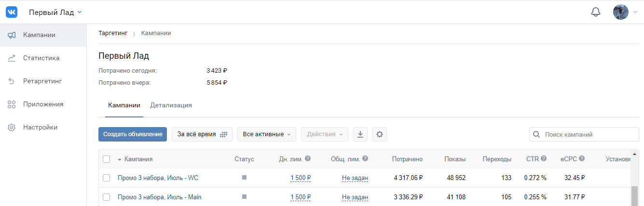Open the notifications bell

pos(596,12)
